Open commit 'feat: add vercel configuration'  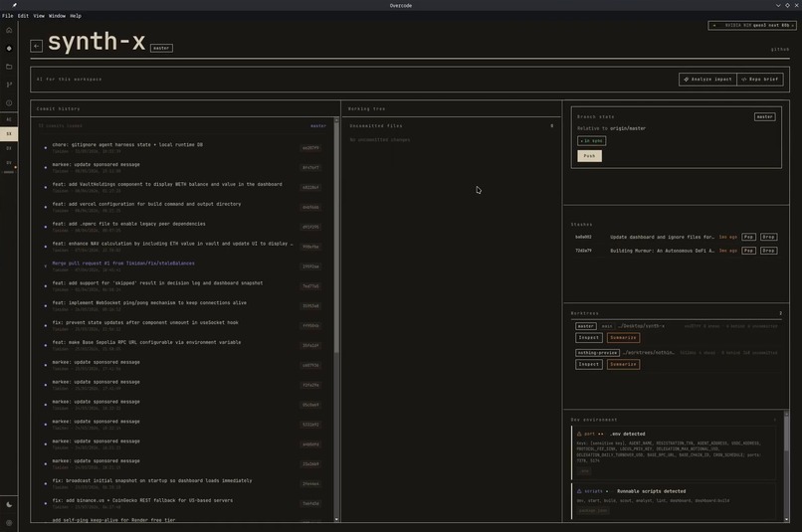[182, 207]
